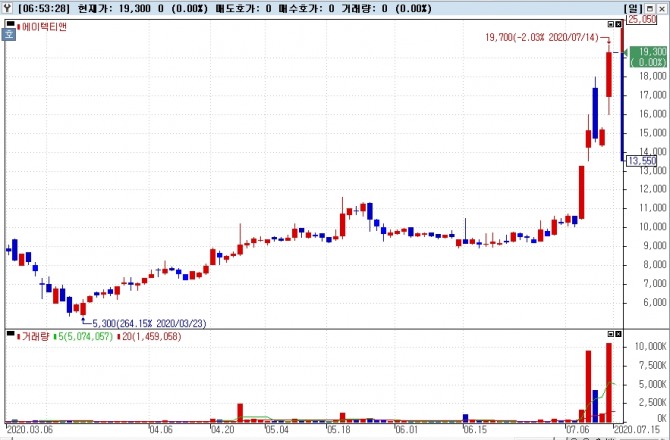670x440 pixels.
Task: Click the 현재가 current price header text
Action: pos(96,8)
